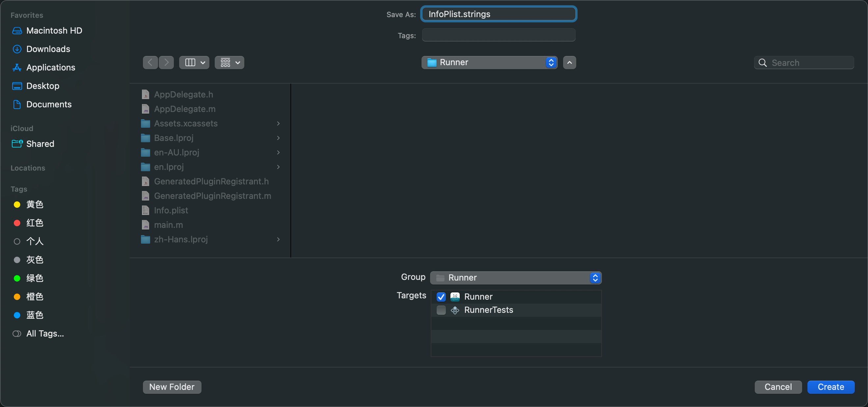Uncheck the Runner target checkbox

point(441,297)
